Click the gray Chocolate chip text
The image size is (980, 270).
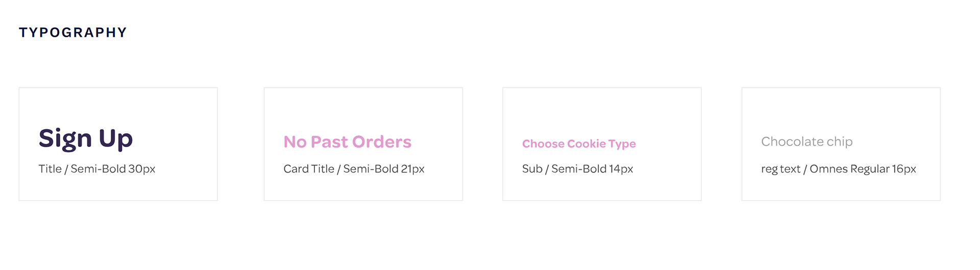click(x=806, y=141)
